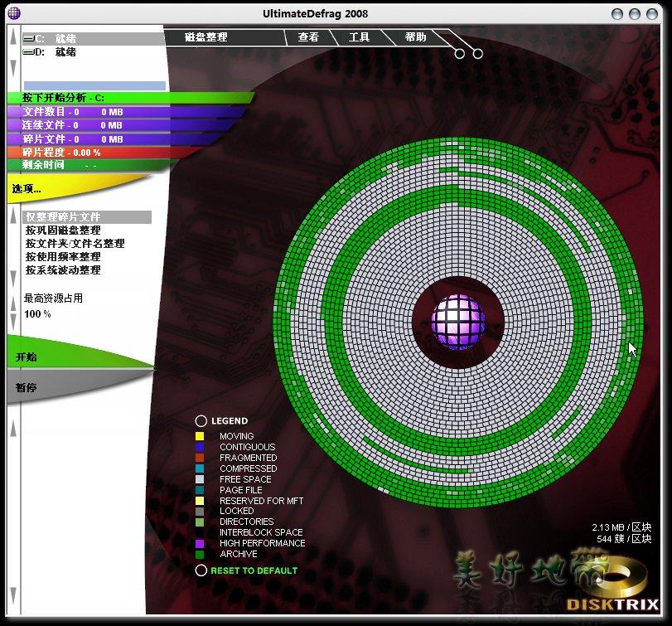Click the FREE SPACE light gray swatch
Screen dimensions: 672x626
[200, 479]
